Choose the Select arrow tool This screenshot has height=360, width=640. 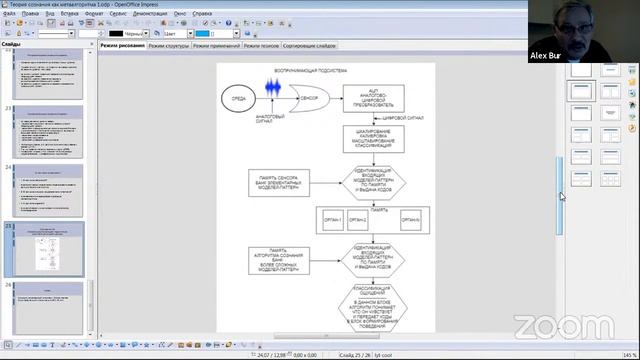[8, 345]
